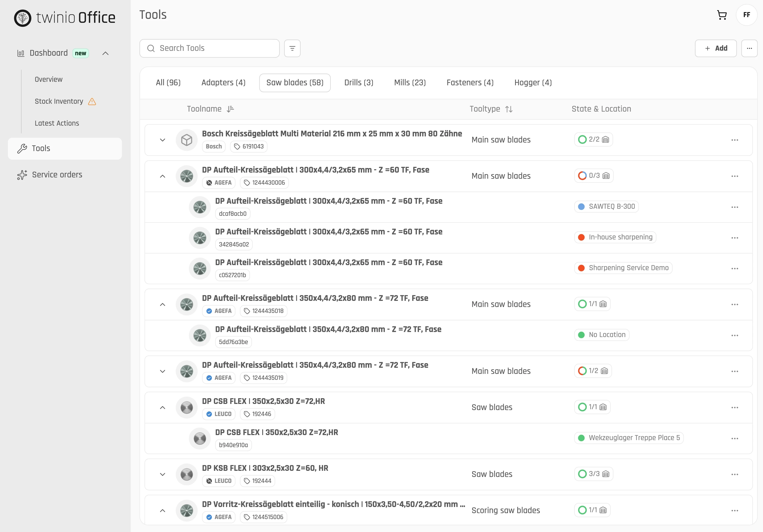The height and width of the screenshot is (532, 763).
Task: Collapse the DP Aufteil 300x4,4 row group
Action: click(x=162, y=176)
